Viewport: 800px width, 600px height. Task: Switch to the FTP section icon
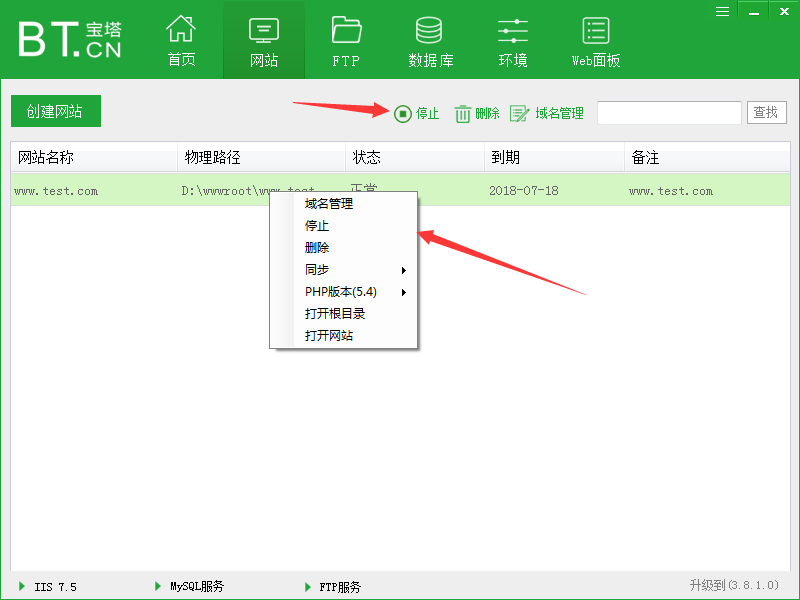coord(345,30)
